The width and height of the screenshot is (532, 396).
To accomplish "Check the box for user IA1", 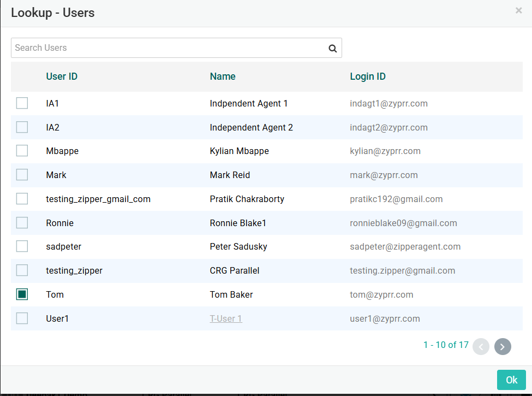I will [22, 103].
